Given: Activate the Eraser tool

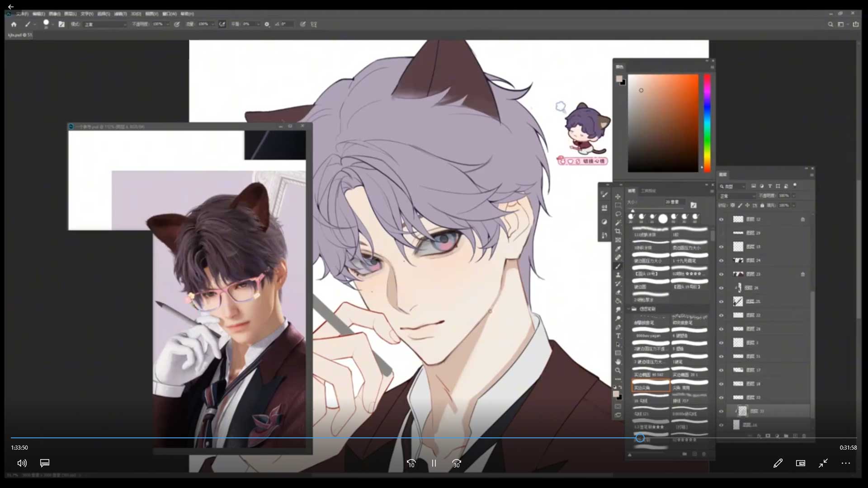Looking at the screenshot, I should (x=618, y=292).
